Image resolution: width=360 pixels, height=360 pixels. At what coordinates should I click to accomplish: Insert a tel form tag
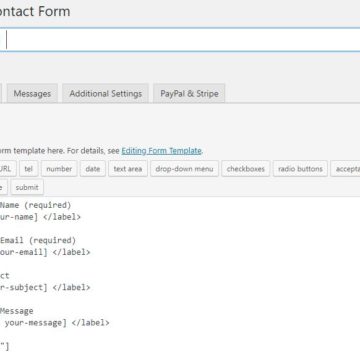pyautogui.click(x=29, y=169)
